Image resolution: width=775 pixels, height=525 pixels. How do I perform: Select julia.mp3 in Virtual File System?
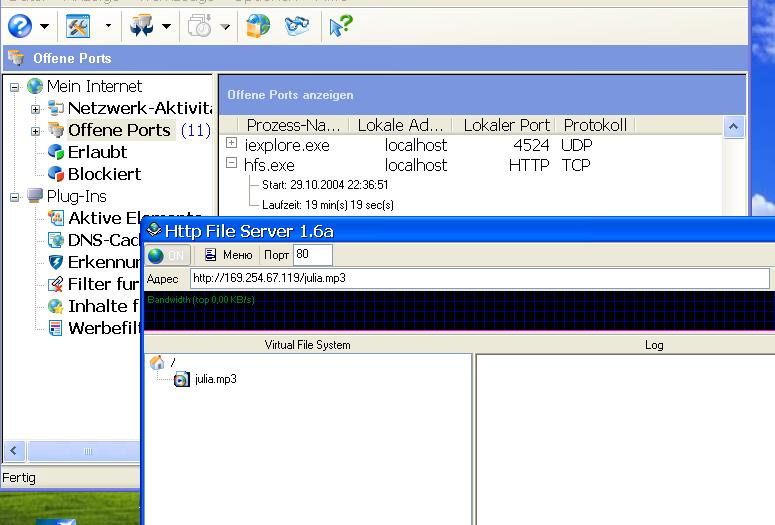coord(215,379)
